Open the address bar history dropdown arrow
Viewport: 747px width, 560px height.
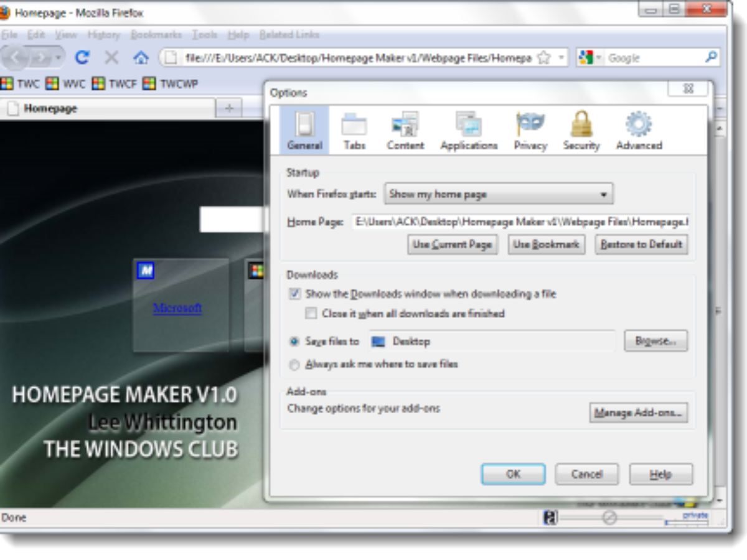561,58
